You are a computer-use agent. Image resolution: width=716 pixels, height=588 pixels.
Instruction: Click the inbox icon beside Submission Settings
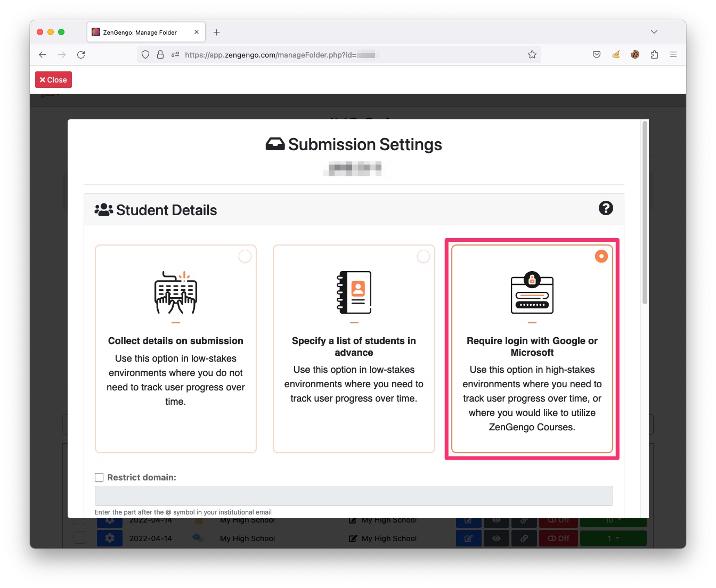pos(275,144)
